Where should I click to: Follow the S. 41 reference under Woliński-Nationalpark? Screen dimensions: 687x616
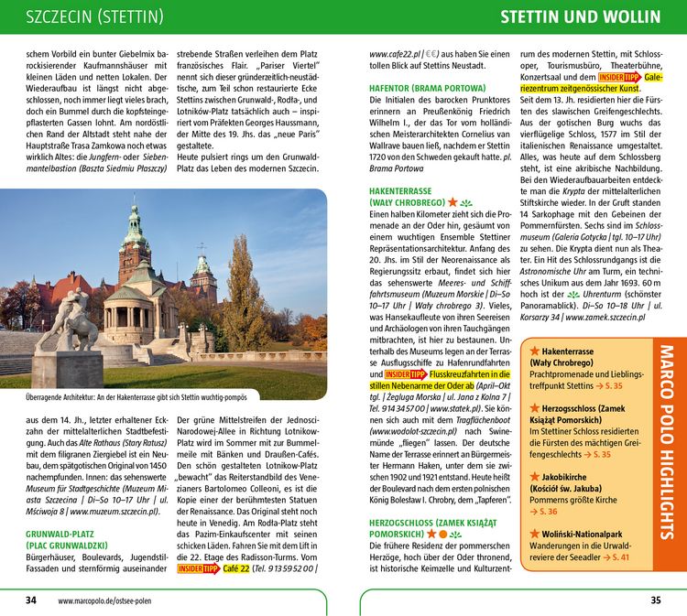(x=616, y=557)
